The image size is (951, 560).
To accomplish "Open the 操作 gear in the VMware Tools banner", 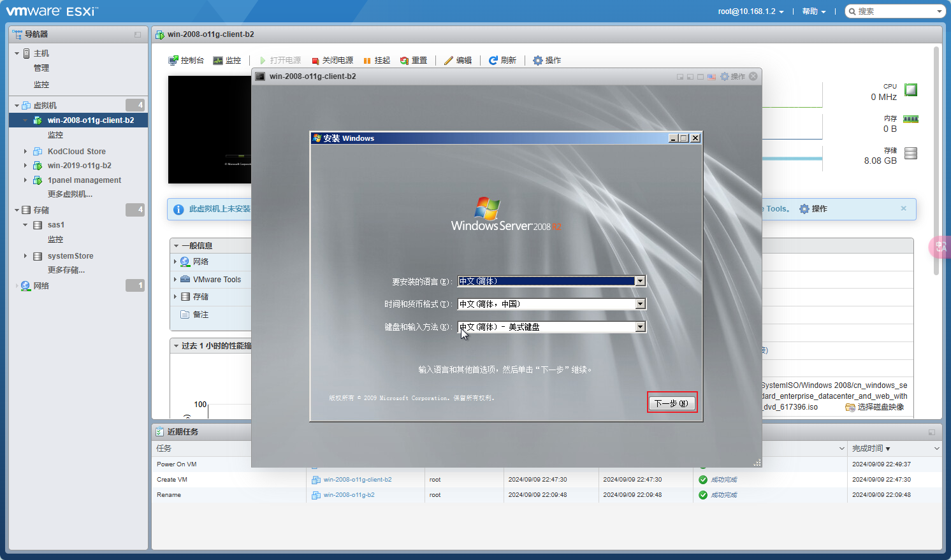I will [x=813, y=209].
